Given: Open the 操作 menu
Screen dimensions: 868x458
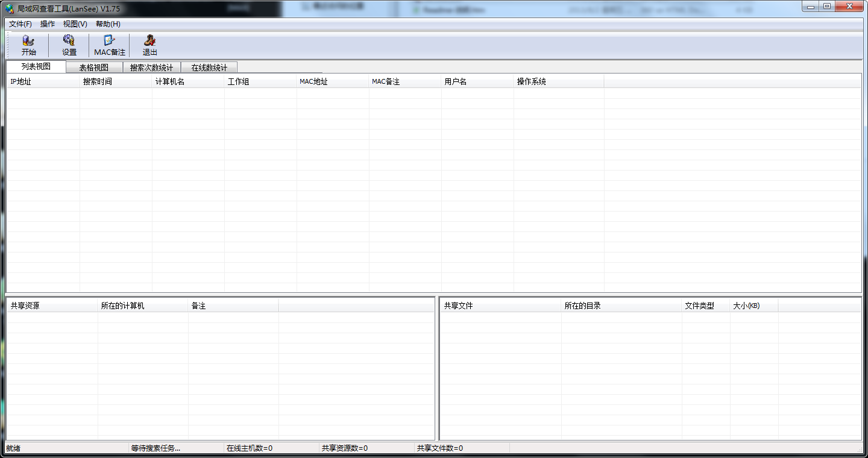Looking at the screenshot, I should [48, 24].
